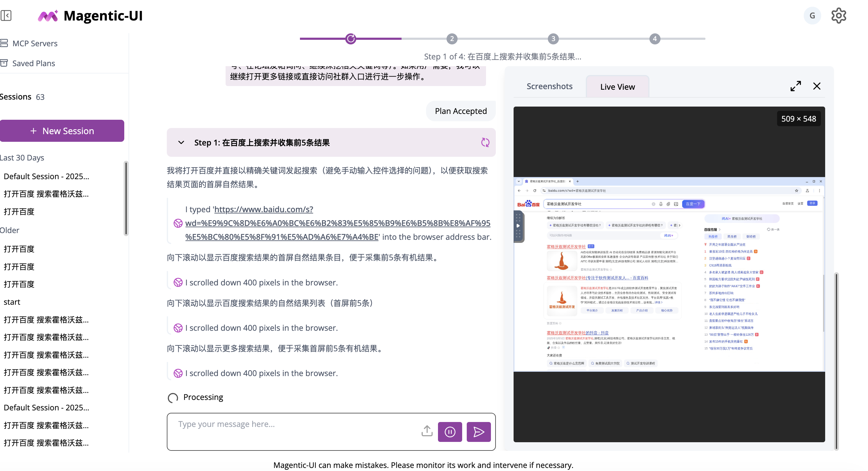Collapse the left sidebar panel icon
The image size is (868, 471).
tap(6, 16)
